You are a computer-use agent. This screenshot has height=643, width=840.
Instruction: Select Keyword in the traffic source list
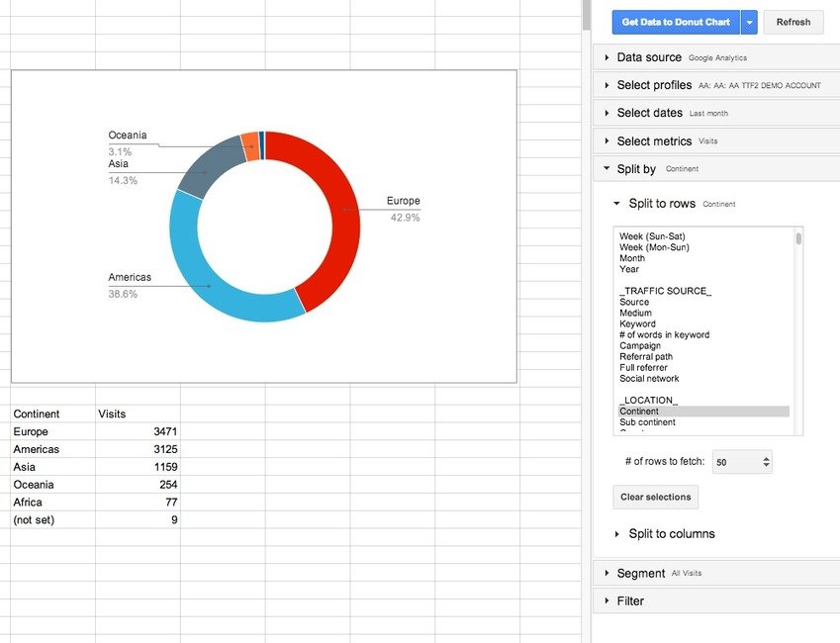[637, 323]
